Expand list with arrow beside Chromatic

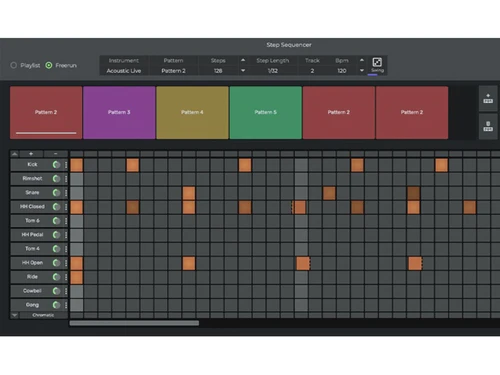click(x=14, y=315)
